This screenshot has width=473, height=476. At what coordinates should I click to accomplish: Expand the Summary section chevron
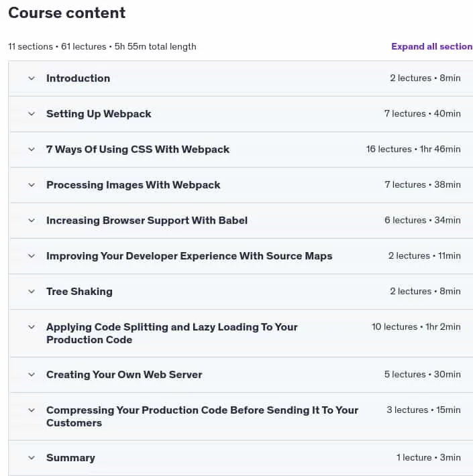pos(32,458)
